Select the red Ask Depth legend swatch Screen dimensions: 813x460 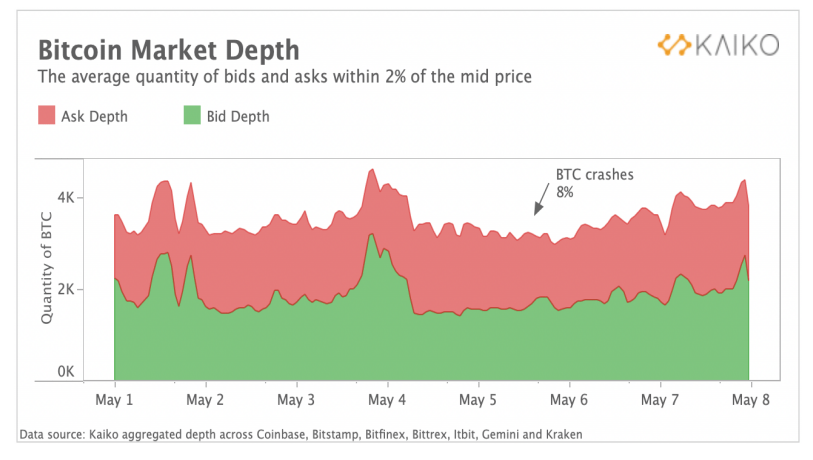[x=47, y=115]
